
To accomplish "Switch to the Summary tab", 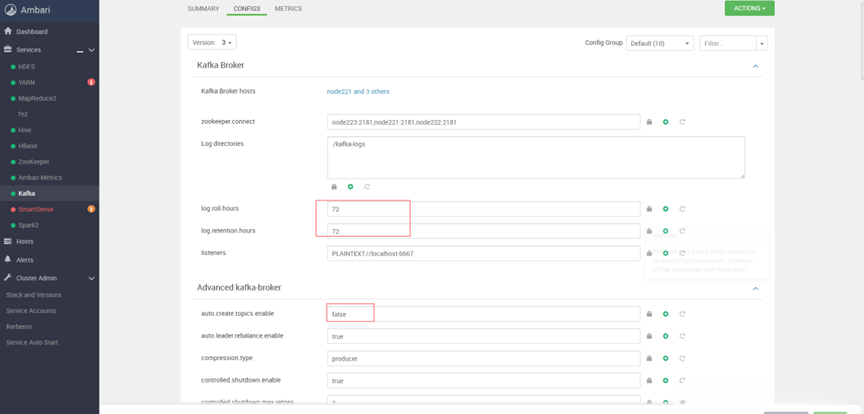I will [203, 9].
